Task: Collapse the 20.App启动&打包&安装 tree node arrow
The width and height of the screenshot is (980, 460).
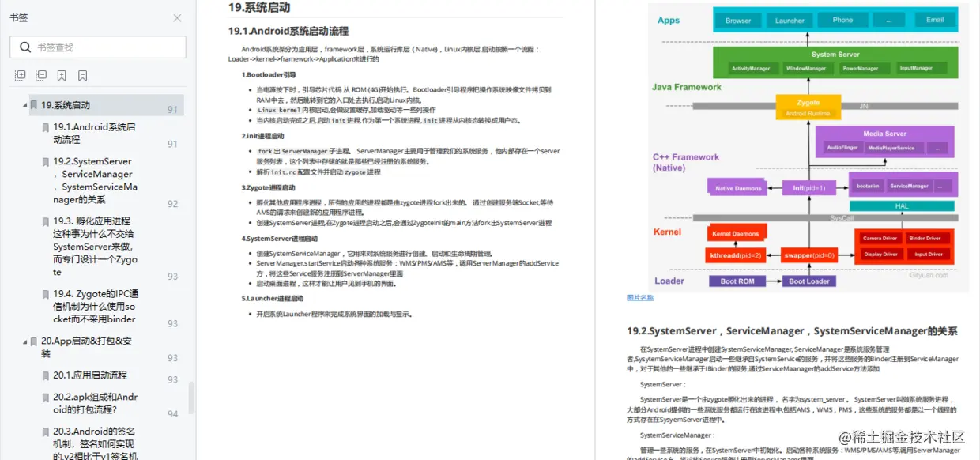Action: click(24, 341)
